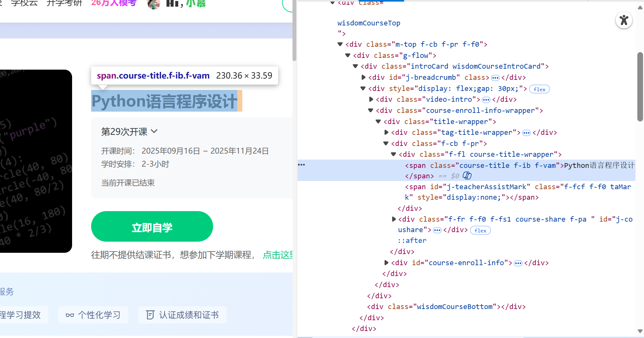Select the ::after pseudo-element row

[x=412, y=241]
